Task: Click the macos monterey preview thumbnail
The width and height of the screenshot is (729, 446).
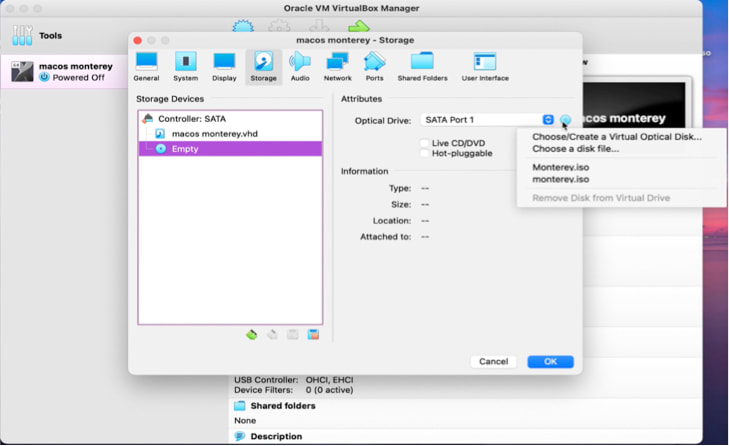Action: [634, 105]
